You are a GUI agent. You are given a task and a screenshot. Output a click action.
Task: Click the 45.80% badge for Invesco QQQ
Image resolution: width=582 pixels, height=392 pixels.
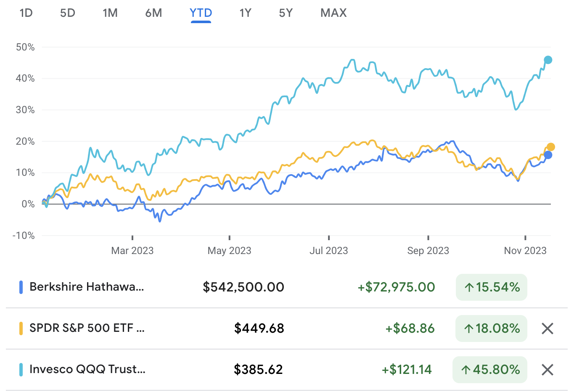coord(489,370)
